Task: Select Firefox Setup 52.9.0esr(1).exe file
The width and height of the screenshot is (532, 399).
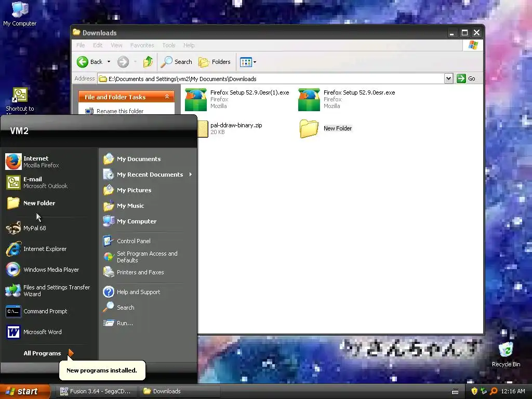Action: tap(237, 99)
